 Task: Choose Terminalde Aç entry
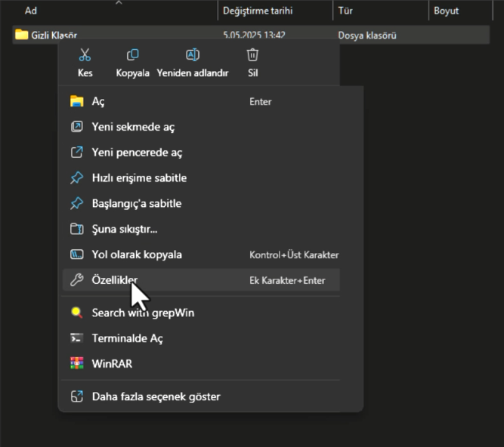[x=127, y=338]
